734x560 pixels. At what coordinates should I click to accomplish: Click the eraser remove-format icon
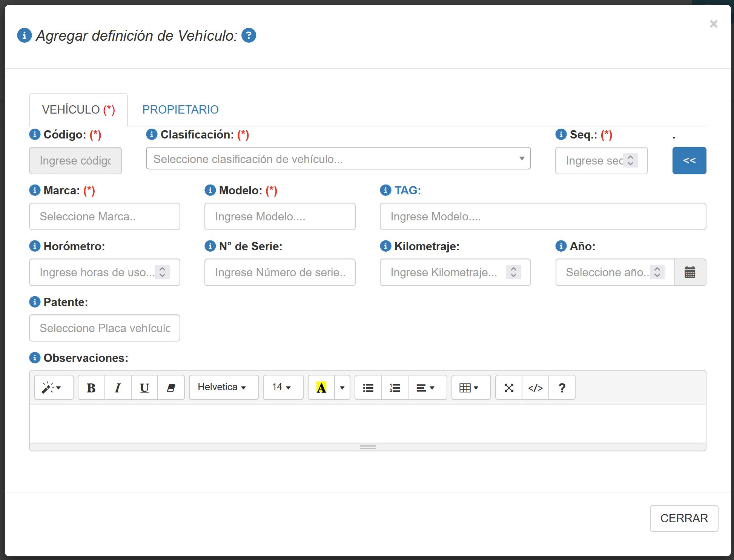point(171,388)
